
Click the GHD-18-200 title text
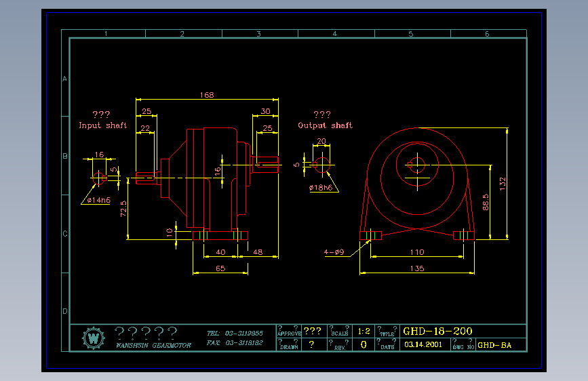[x=437, y=331]
